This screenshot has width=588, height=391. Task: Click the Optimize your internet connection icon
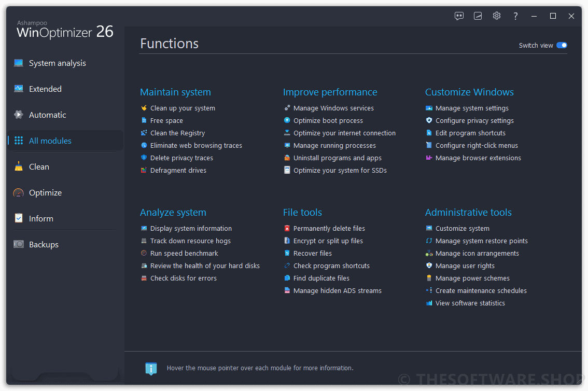coord(287,133)
